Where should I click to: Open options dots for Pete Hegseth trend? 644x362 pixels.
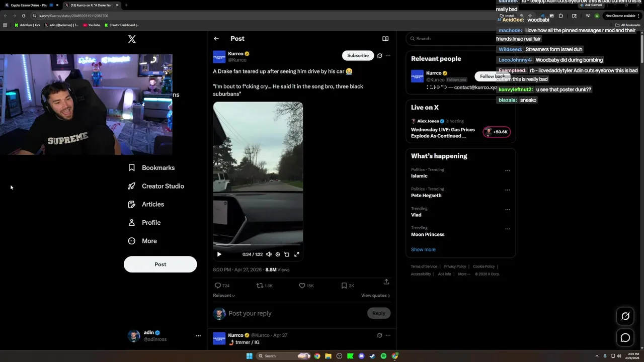point(507,190)
